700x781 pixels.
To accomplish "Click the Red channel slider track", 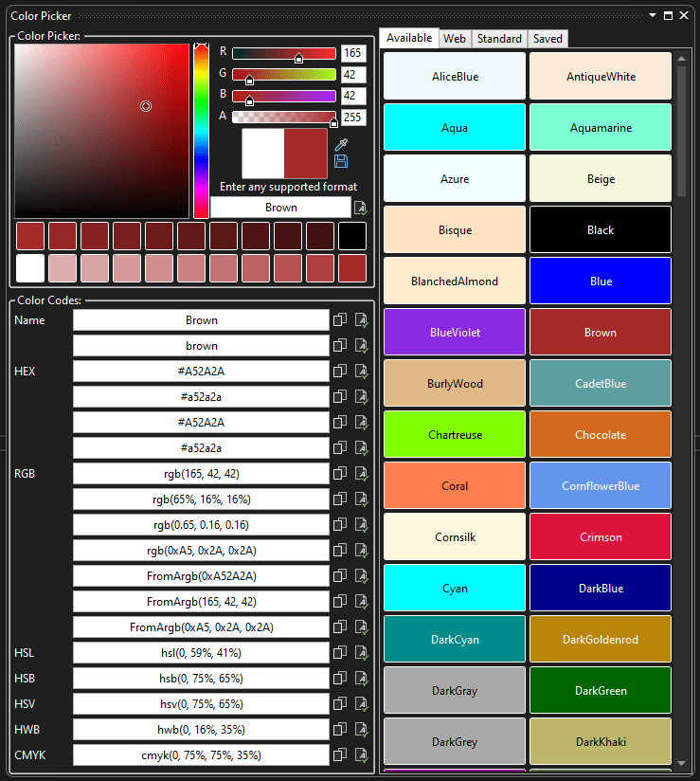I will point(284,53).
